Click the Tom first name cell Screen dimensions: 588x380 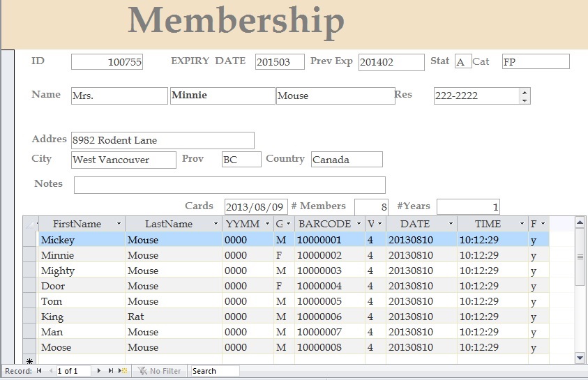pos(82,301)
